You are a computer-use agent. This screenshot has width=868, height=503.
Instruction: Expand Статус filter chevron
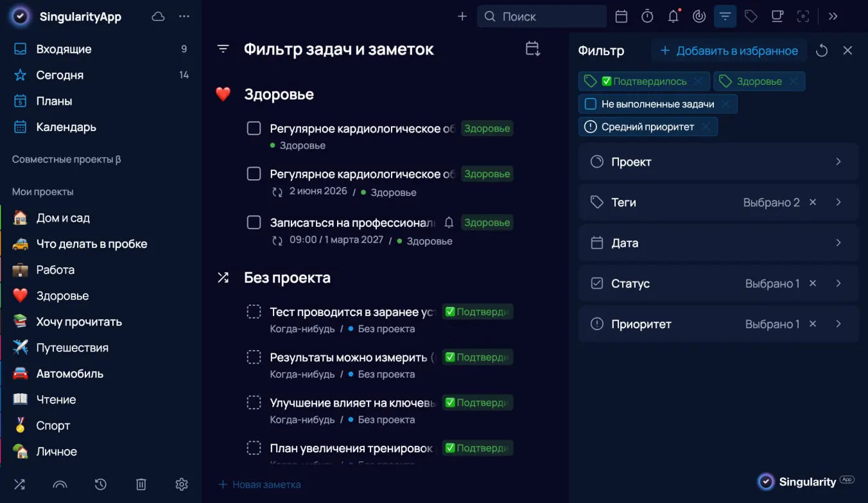point(838,283)
